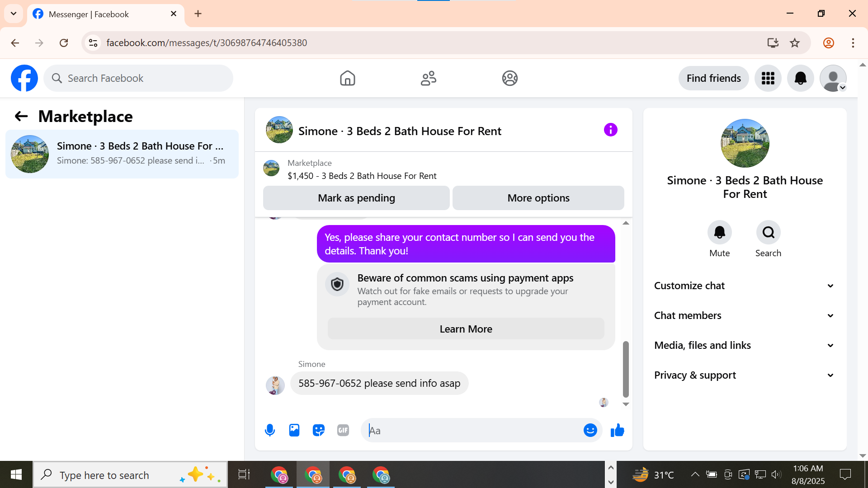868x488 pixels.
Task: Go to Facebook Home tab
Action: click(x=347, y=78)
